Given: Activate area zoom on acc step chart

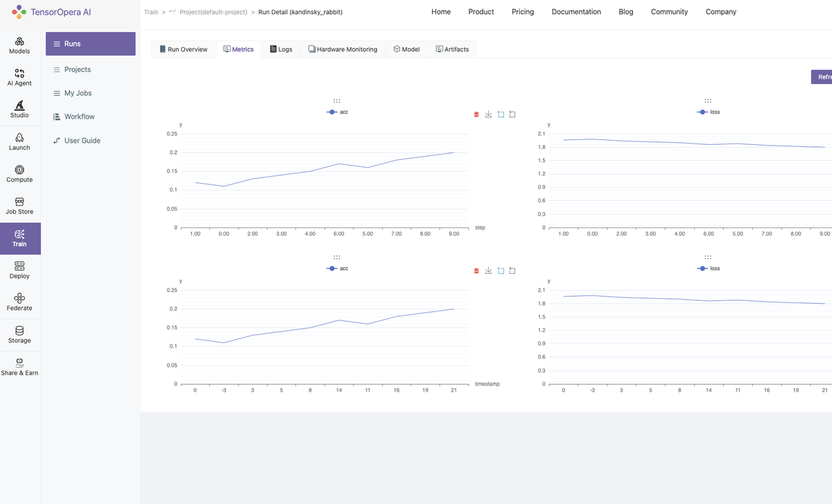Looking at the screenshot, I should [x=501, y=114].
